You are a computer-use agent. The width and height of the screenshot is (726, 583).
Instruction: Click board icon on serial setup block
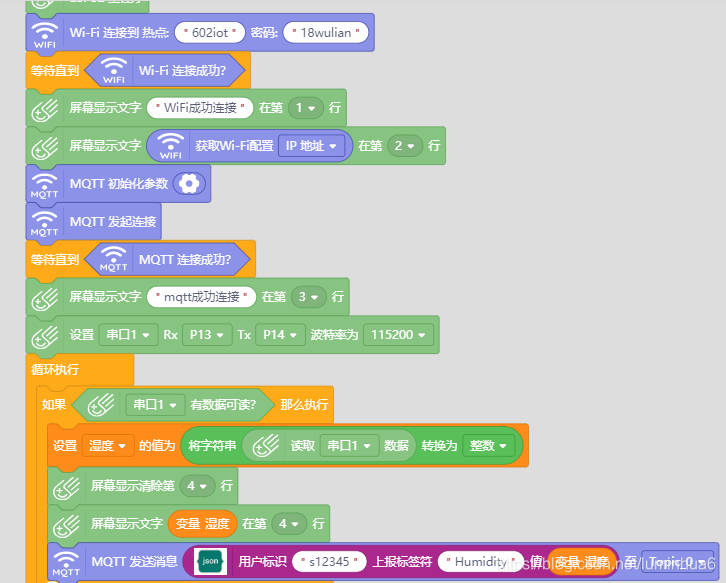tap(44, 336)
